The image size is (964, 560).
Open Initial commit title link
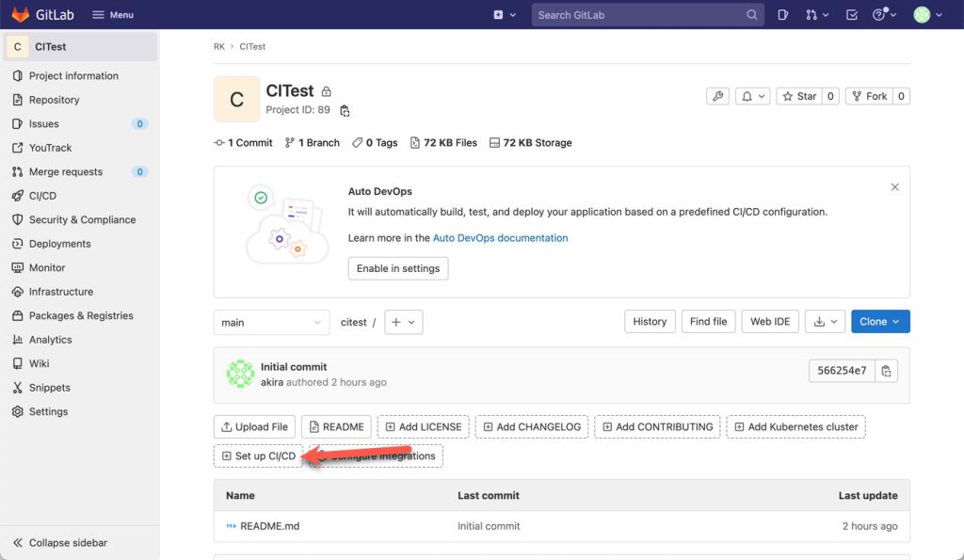(x=294, y=367)
